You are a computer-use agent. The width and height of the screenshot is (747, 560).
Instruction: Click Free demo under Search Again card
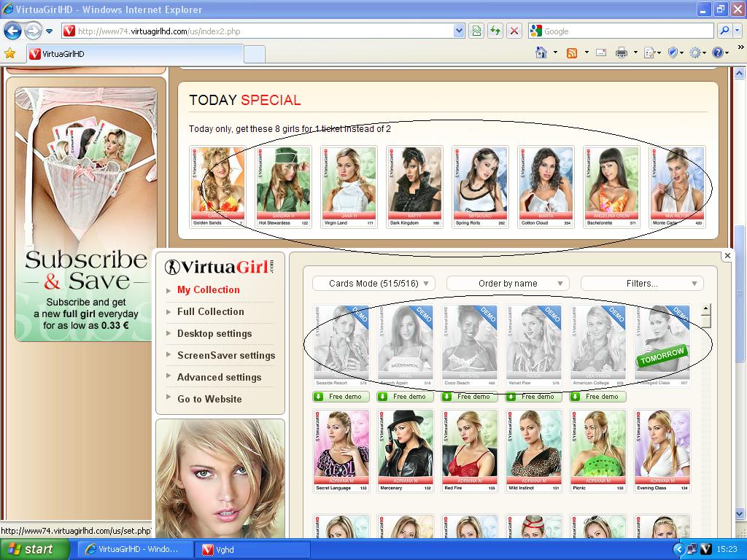(x=405, y=396)
